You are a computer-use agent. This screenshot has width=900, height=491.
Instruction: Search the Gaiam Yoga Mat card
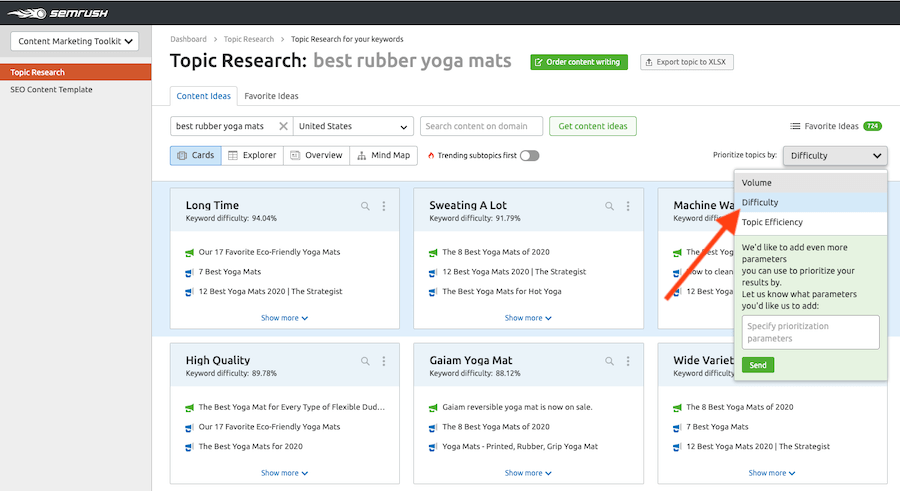609,361
